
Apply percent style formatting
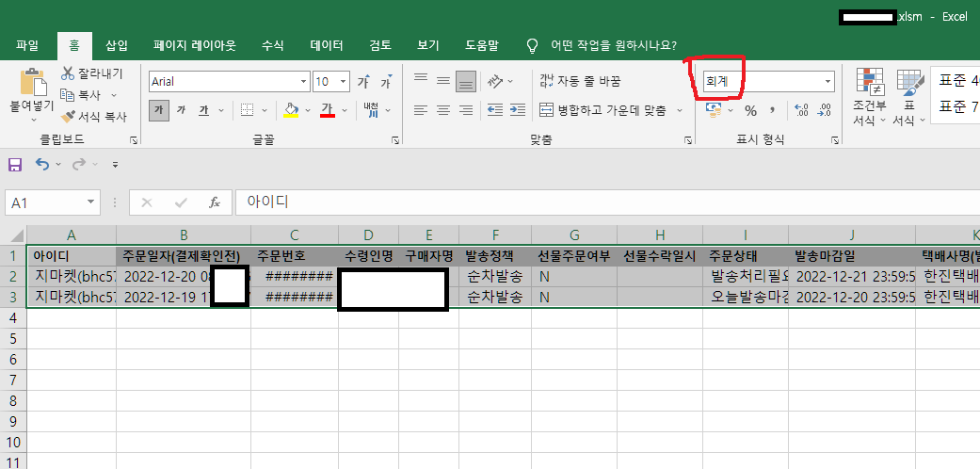tap(750, 110)
